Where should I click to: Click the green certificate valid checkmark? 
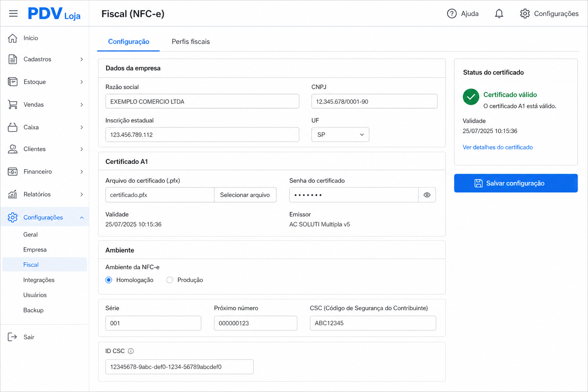coord(471,97)
